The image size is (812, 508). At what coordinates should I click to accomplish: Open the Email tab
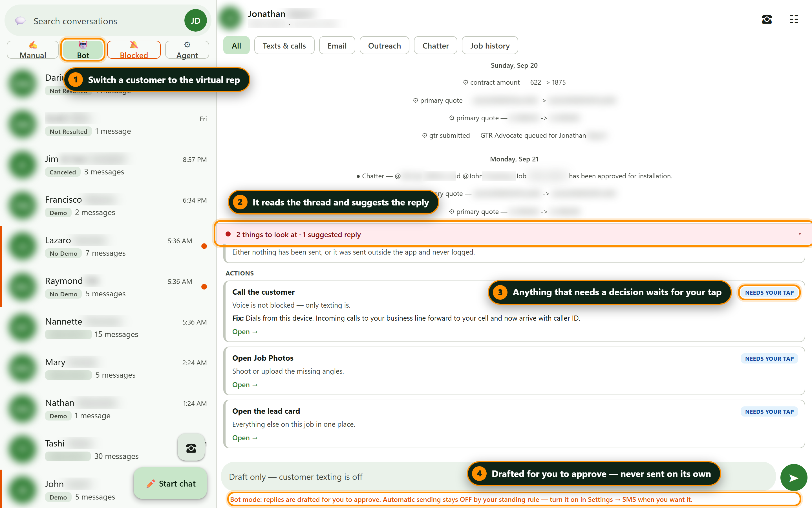click(x=337, y=45)
